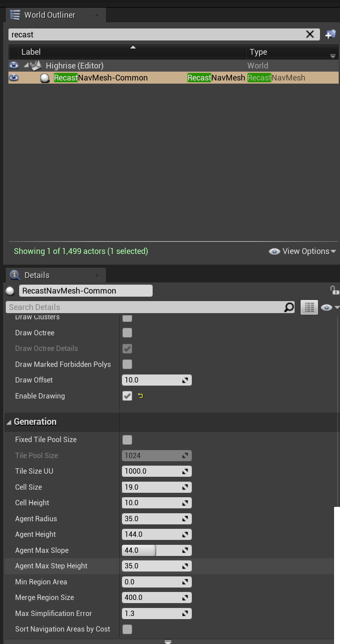Toggle visibility of RecastNavMesh-Common actor
This screenshot has height=644, width=340.
click(x=14, y=78)
